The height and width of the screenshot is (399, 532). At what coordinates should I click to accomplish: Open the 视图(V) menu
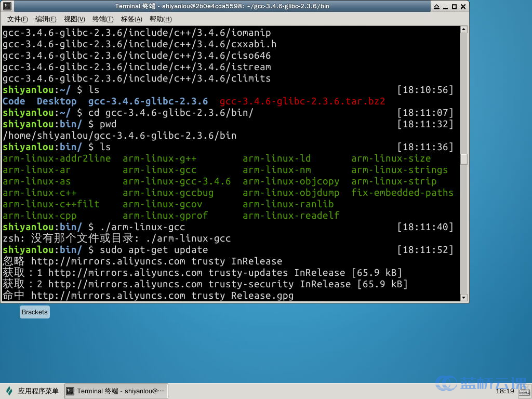coord(74,19)
